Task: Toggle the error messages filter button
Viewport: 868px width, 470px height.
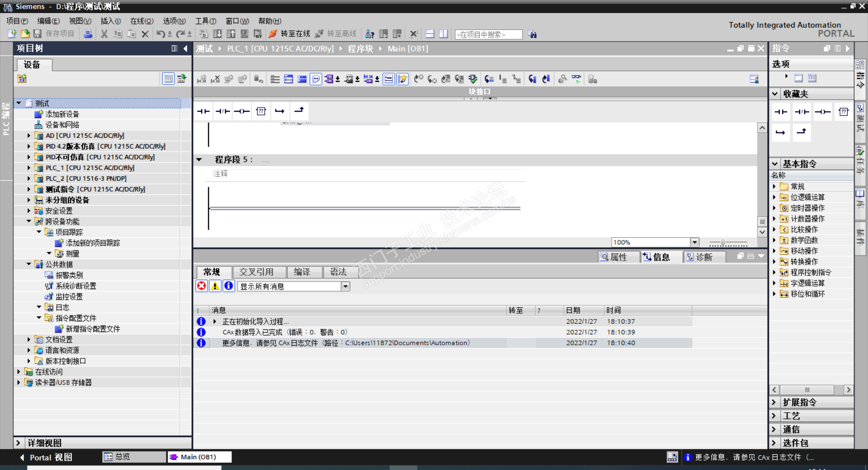Action: 202,286
